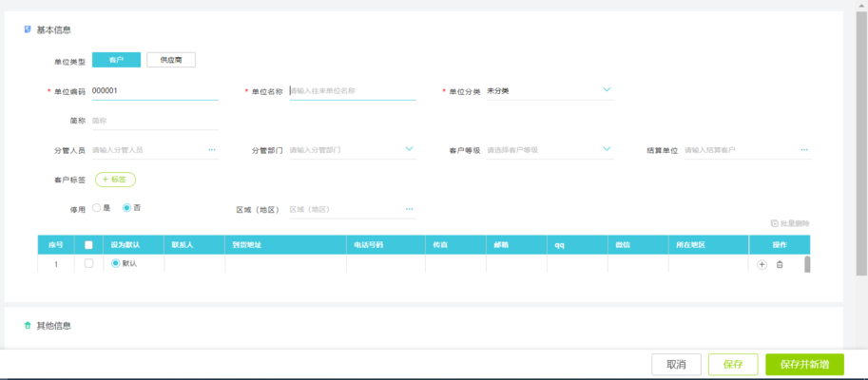Expand the 单位分类 dropdown
Viewport: 868px width, 380px height.
coord(607,89)
